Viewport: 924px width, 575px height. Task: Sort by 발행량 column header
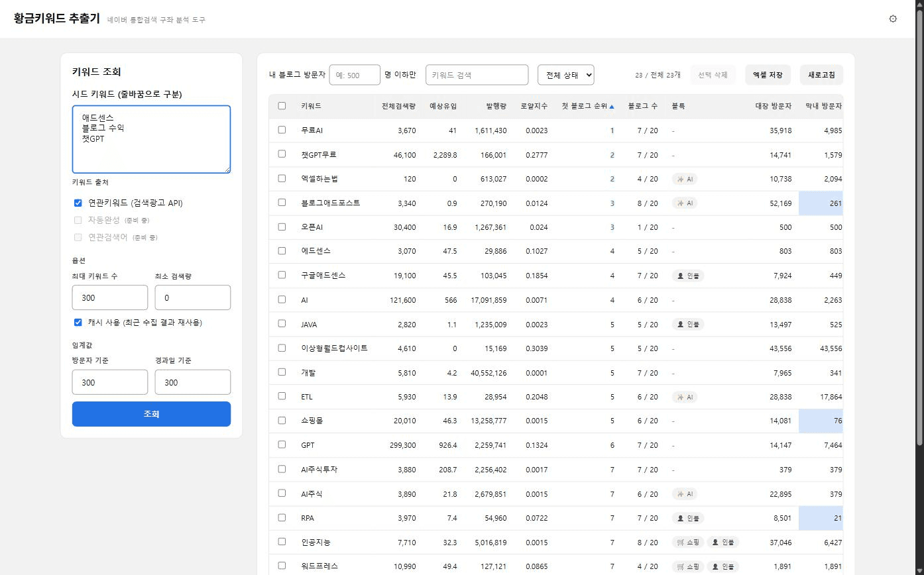point(496,106)
